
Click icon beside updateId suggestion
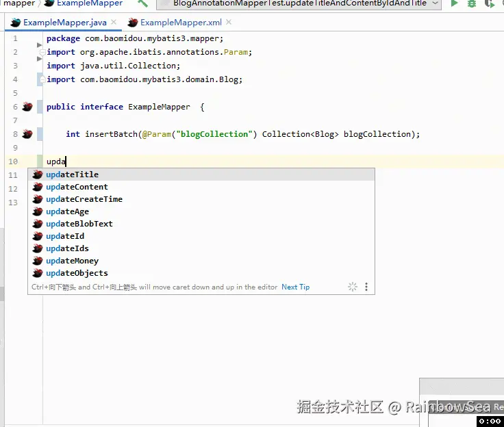click(x=38, y=236)
